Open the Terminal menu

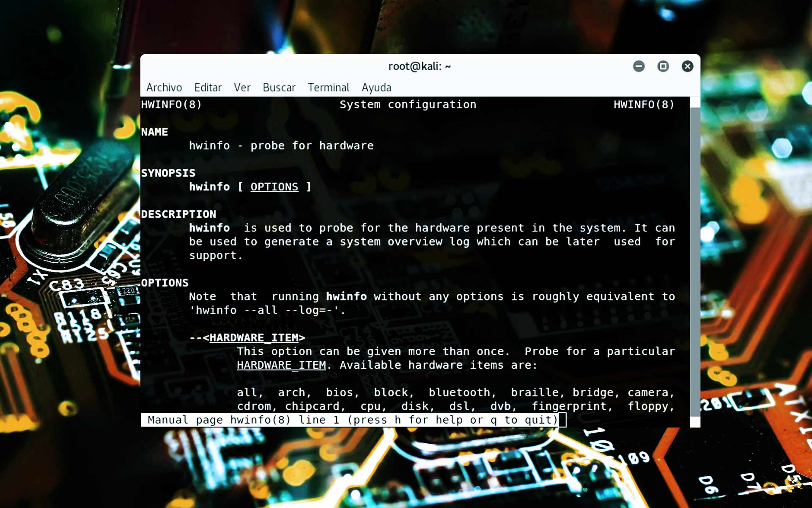328,88
